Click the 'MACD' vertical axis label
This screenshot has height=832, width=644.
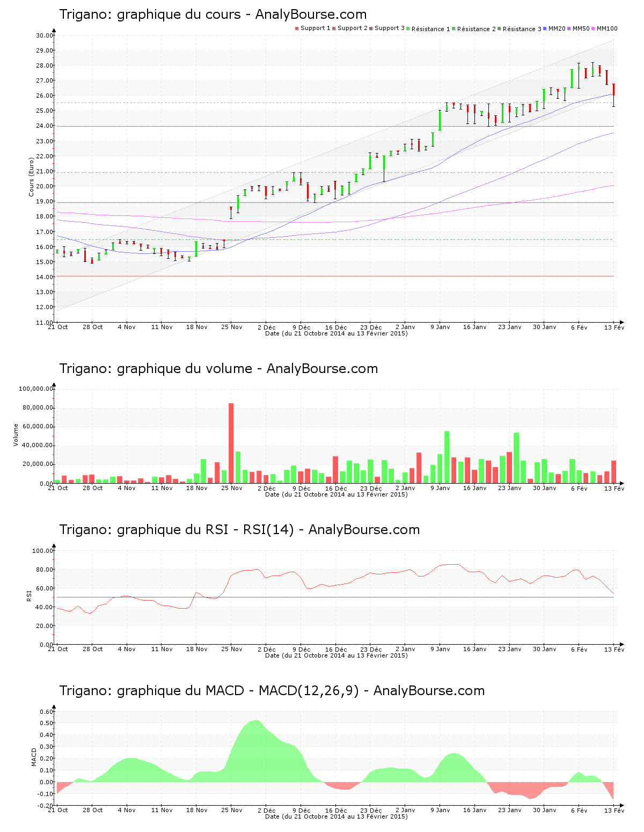(x=34, y=757)
